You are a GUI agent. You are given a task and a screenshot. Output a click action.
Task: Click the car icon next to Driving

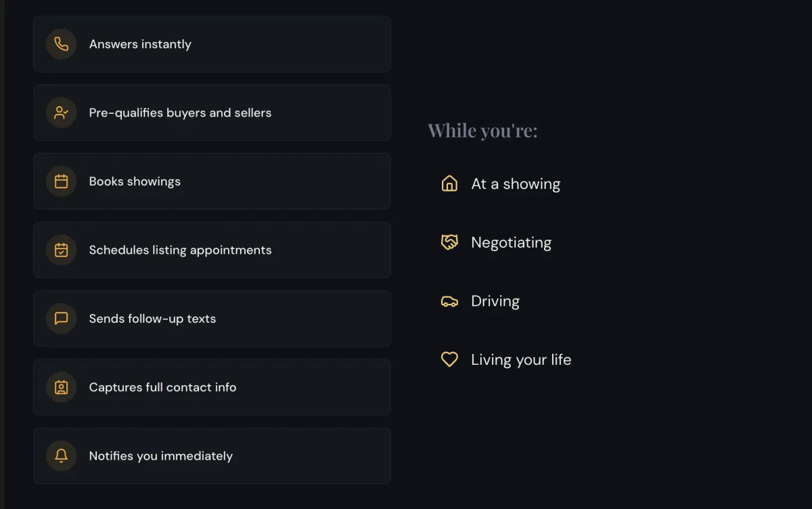click(x=449, y=301)
